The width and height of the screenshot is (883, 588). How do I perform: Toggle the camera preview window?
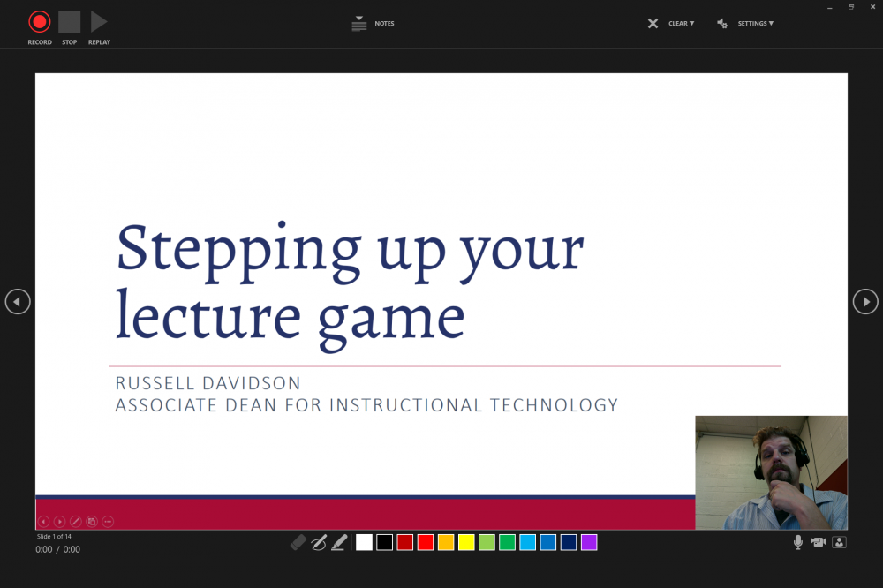coord(839,542)
